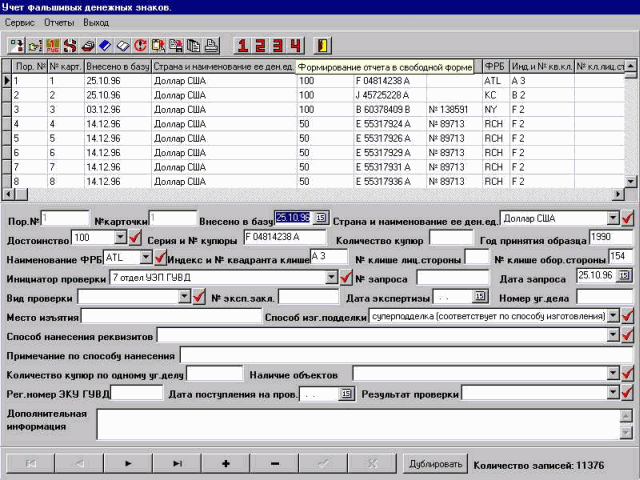
Task: Click the 'Дополнительная информация' text area
Action: 358,424
